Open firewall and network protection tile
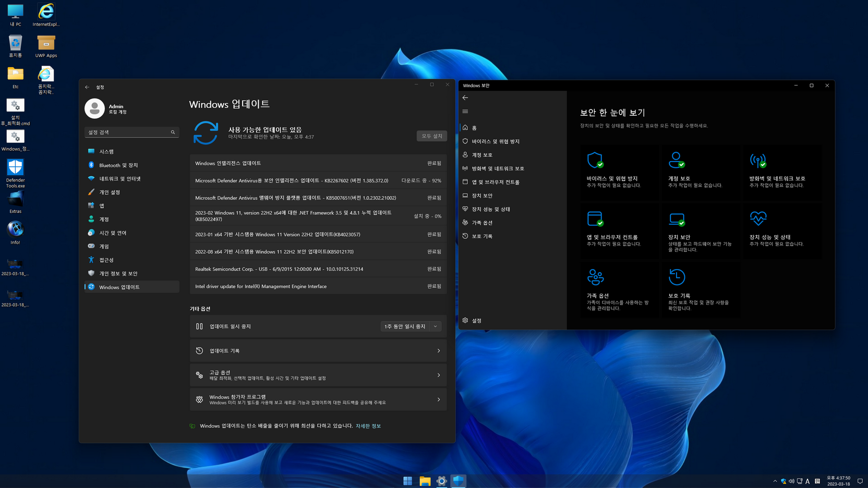Viewport: 868px width, 488px height. click(782, 173)
